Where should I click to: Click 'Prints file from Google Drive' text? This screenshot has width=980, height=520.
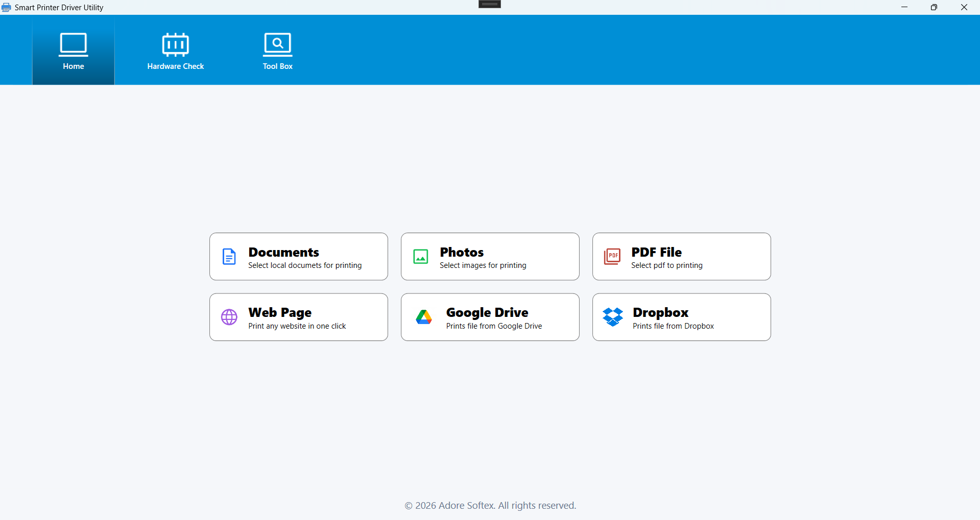click(x=494, y=326)
